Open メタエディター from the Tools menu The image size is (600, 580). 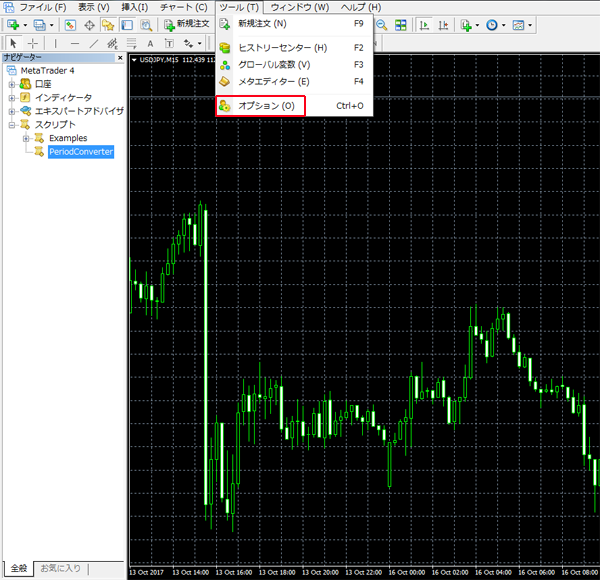(273, 81)
